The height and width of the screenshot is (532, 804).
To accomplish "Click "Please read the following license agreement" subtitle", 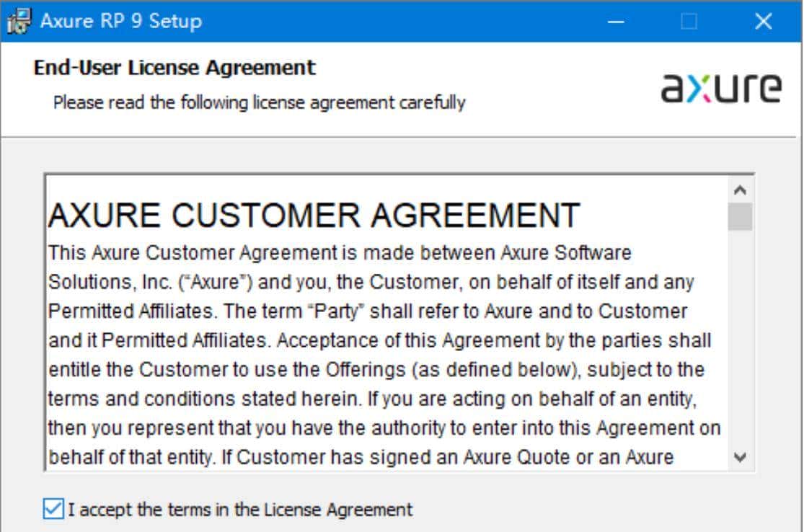I will (259, 102).
